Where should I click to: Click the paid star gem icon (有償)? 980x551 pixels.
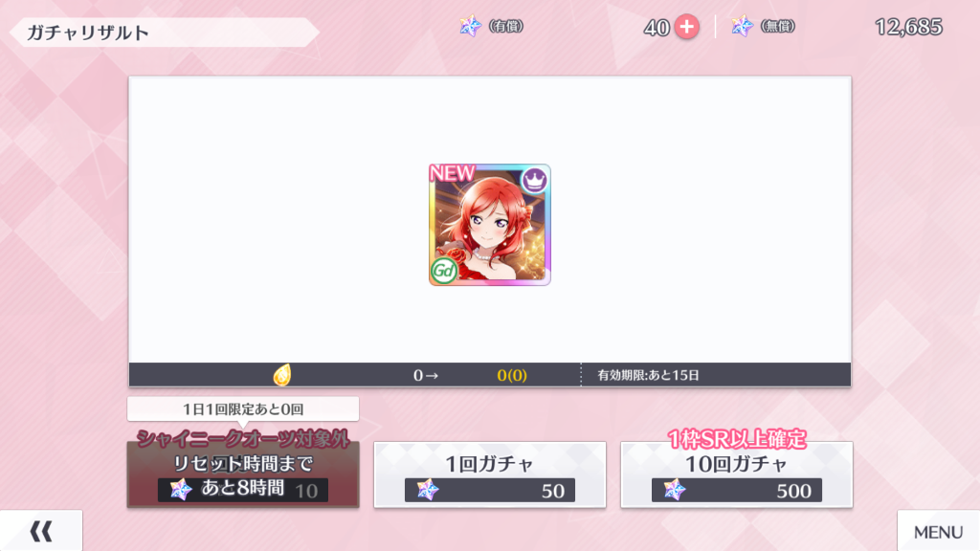470,26
